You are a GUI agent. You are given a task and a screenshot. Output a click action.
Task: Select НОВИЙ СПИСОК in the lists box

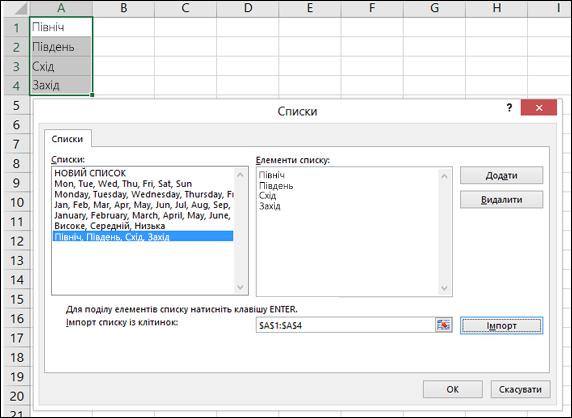(x=143, y=173)
